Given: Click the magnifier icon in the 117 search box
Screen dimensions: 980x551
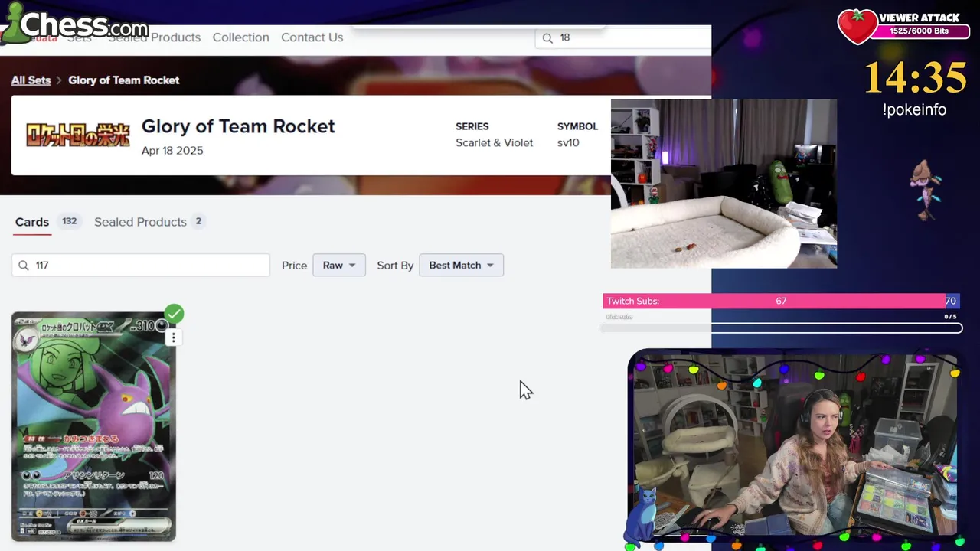Looking at the screenshot, I should click(24, 266).
